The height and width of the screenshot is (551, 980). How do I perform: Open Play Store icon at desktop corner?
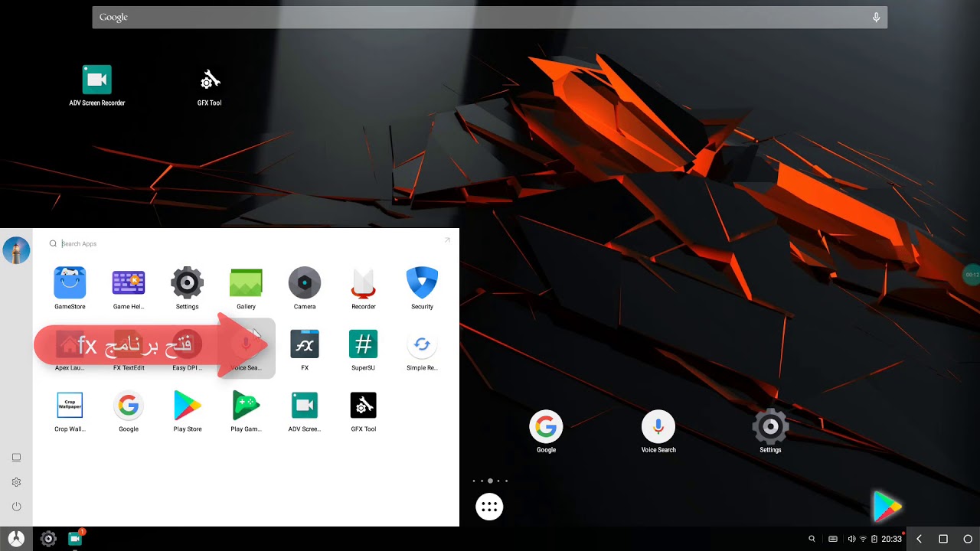[x=887, y=507]
